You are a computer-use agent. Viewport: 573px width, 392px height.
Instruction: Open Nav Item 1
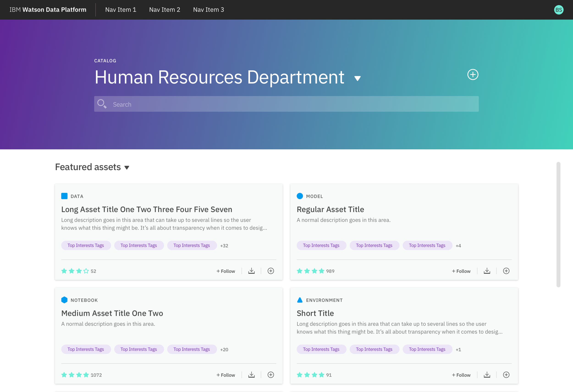(x=121, y=10)
